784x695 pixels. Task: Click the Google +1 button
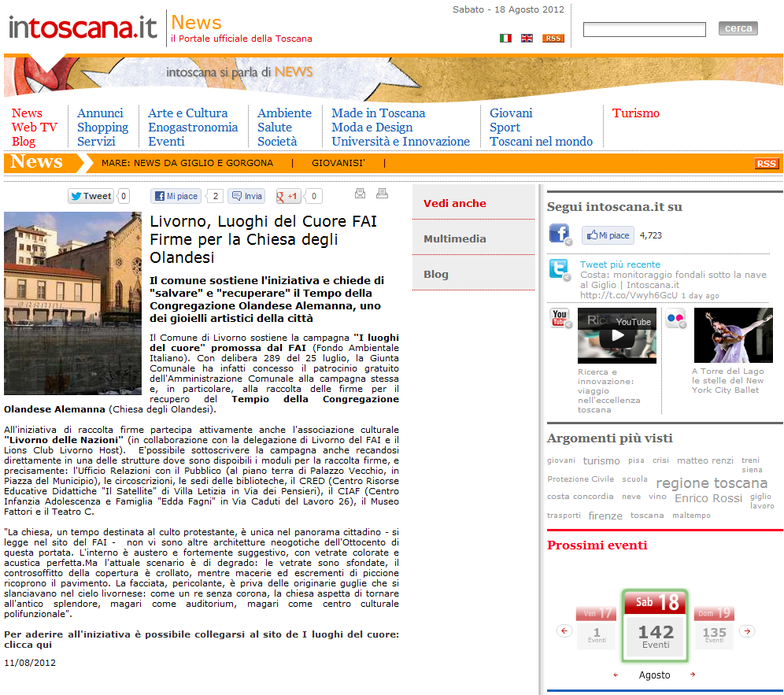click(x=288, y=196)
